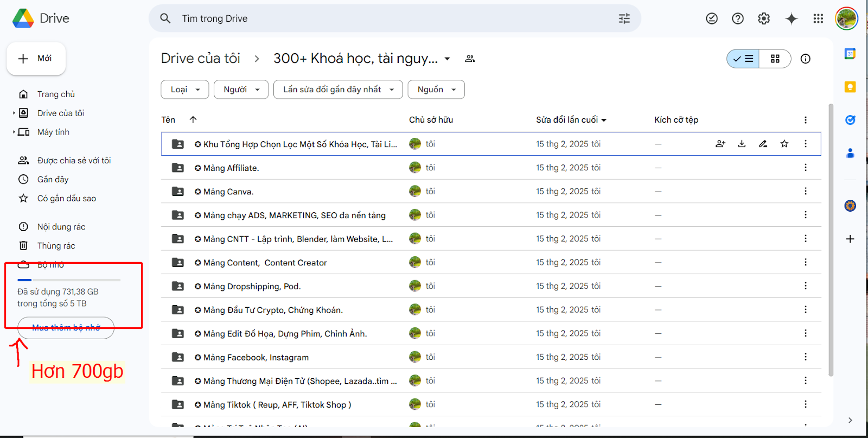The height and width of the screenshot is (438, 868).
Task: Open advanced search filter options icon
Action: (x=624, y=18)
